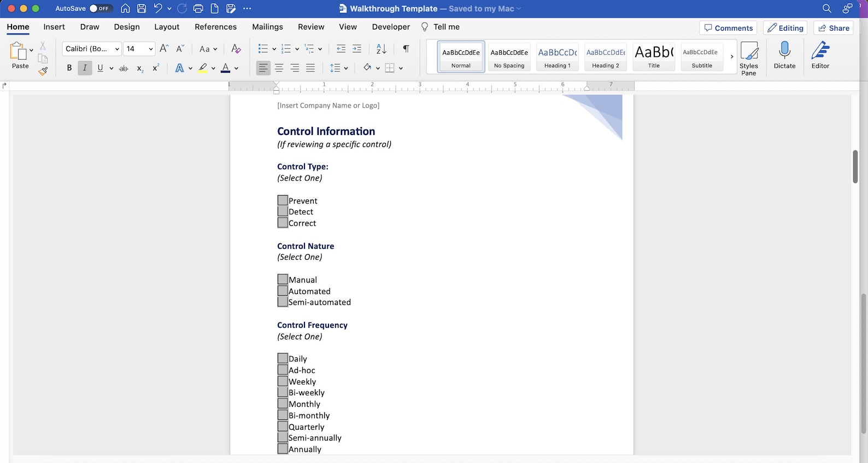Check the Semi-automated checkbox
868x463 pixels.
(x=283, y=302)
